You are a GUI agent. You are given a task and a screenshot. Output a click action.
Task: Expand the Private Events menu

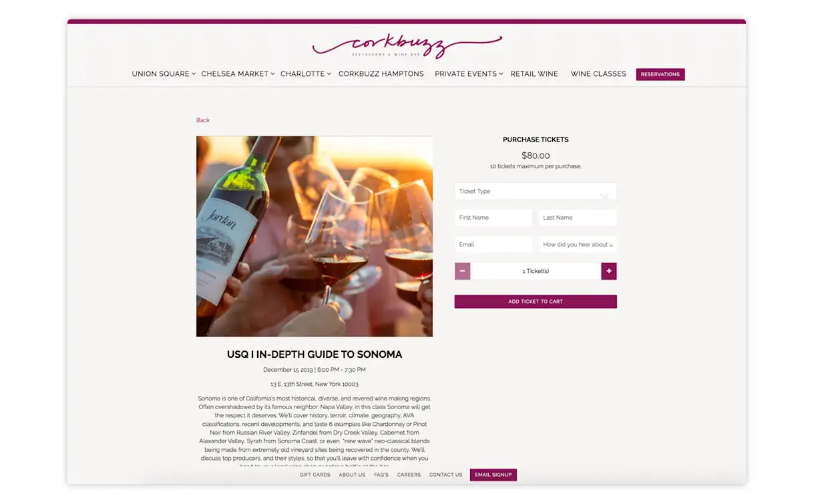pyautogui.click(x=469, y=74)
